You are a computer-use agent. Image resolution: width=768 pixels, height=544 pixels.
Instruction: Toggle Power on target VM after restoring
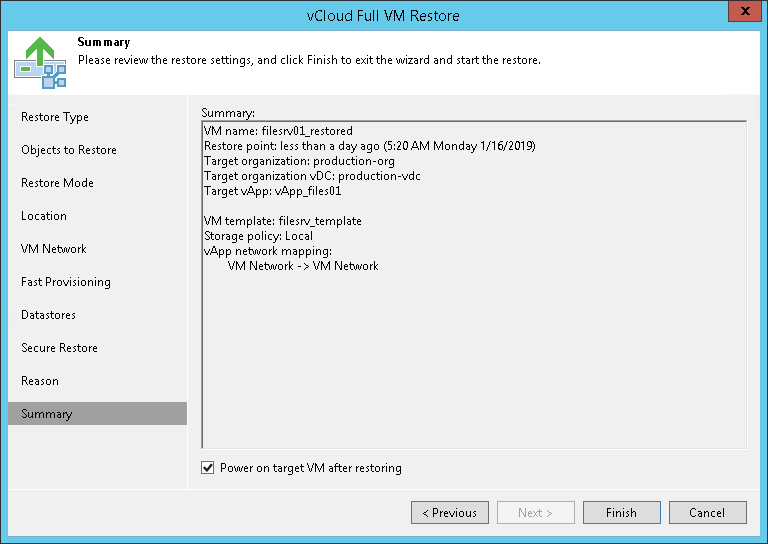[208, 468]
